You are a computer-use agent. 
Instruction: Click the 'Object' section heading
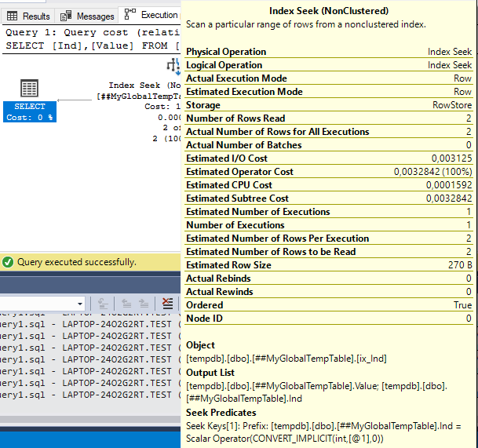200,345
